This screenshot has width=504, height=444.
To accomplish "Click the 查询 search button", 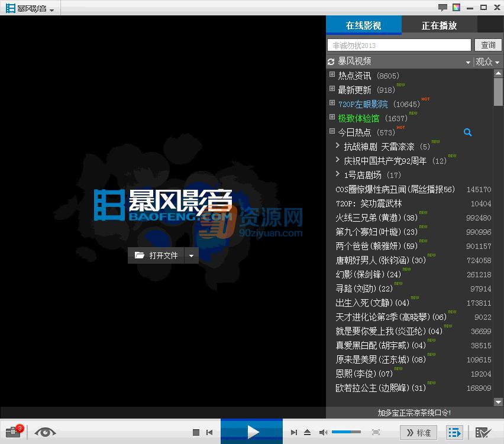I will pyautogui.click(x=488, y=45).
